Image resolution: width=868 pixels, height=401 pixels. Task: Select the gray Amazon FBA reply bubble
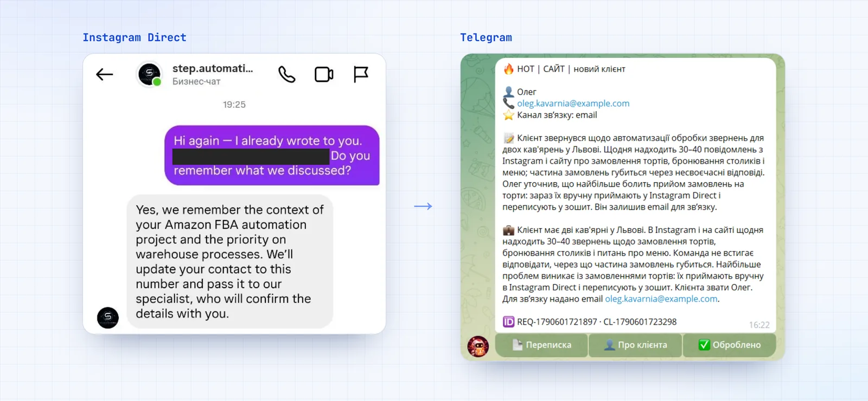[230, 261]
